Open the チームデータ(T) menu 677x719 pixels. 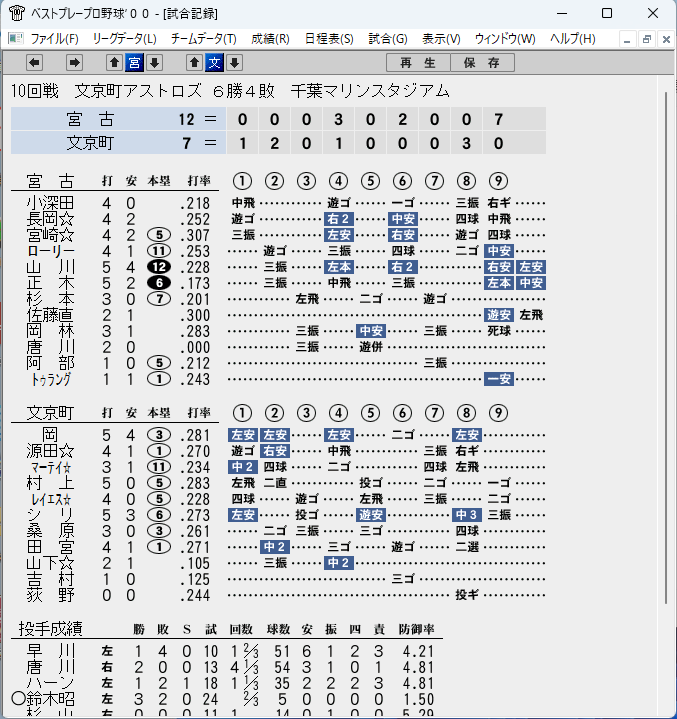pyautogui.click(x=204, y=39)
